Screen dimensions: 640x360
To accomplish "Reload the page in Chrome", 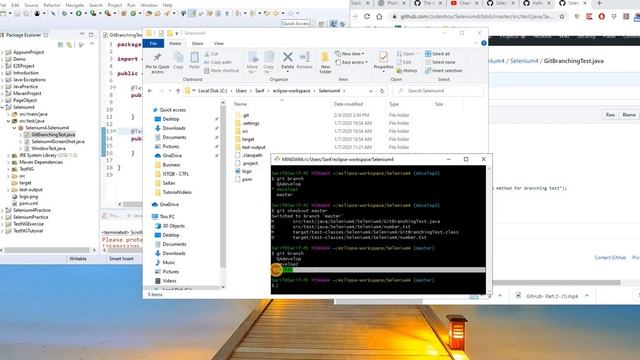I will (367, 17).
